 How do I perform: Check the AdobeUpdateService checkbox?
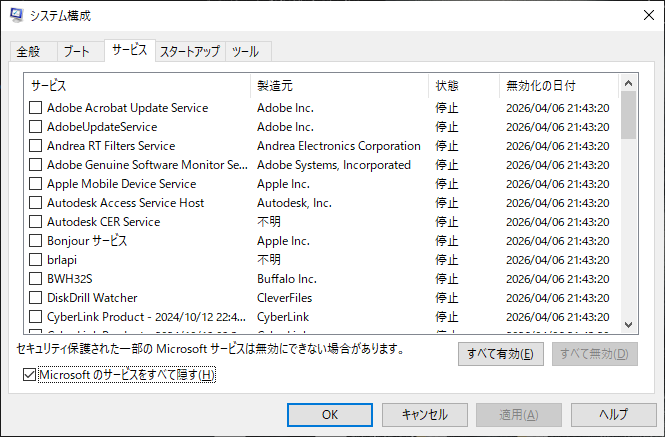[36, 127]
